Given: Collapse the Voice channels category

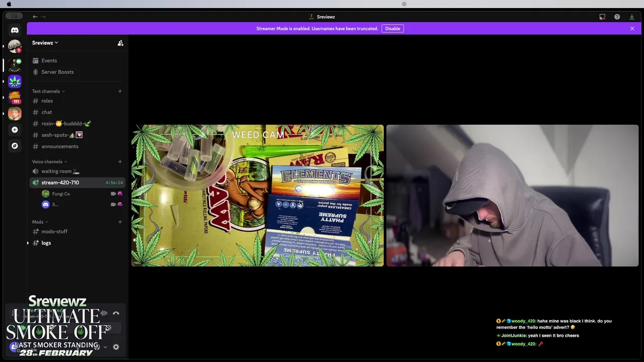Looking at the screenshot, I should click(x=50, y=161).
